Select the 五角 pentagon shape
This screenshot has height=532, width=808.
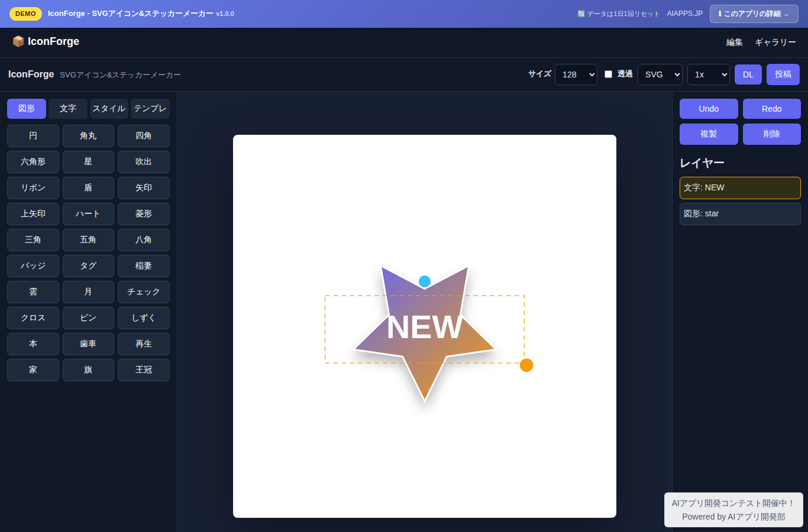point(88,240)
